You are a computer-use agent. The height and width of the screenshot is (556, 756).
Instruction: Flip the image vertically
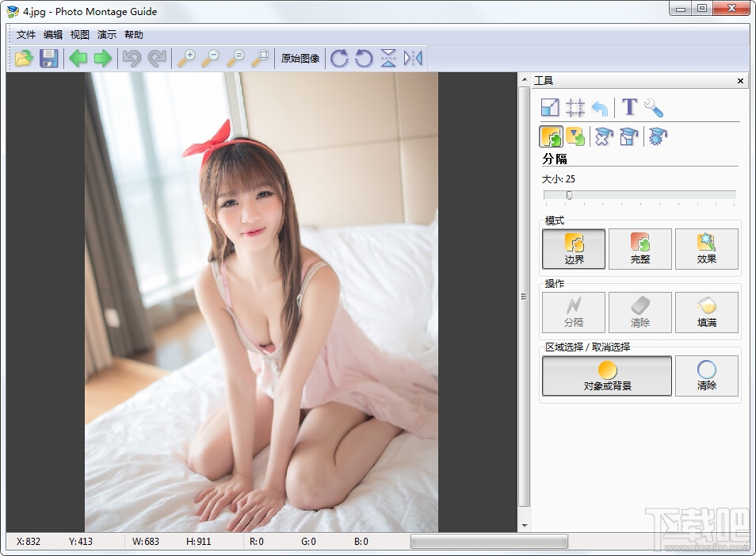pyautogui.click(x=388, y=59)
